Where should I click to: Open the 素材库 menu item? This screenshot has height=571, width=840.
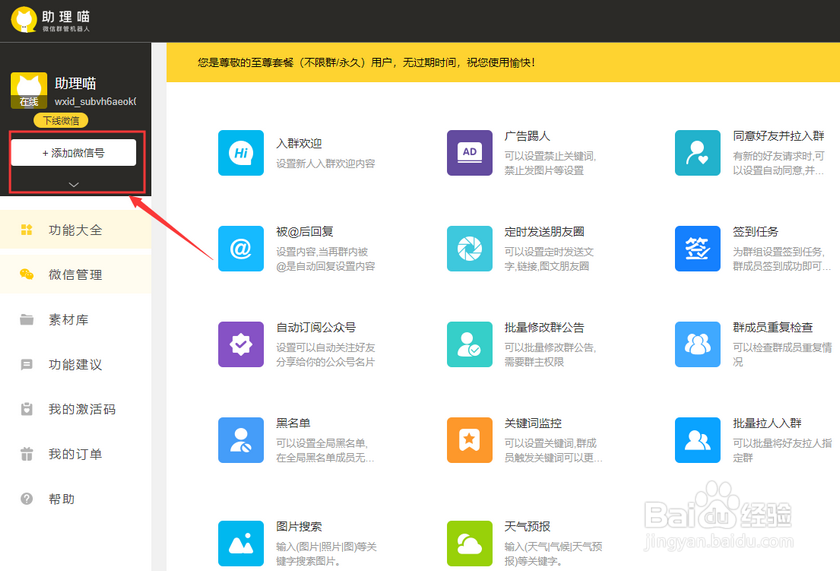[x=76, y=320]
